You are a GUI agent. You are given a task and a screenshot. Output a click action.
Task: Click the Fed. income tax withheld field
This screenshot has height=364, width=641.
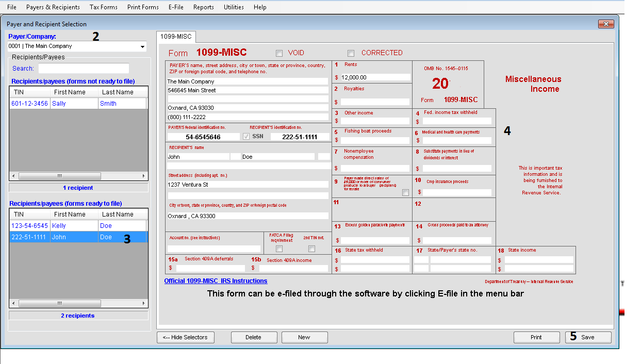tap(457, 121)
